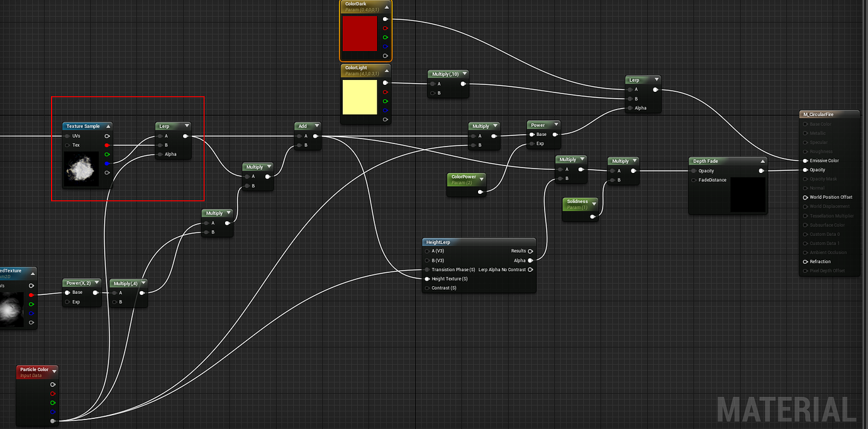Click the Alpha input pin on the Lerp node
This screenshot has width=868, height=429.
(159, 154)
